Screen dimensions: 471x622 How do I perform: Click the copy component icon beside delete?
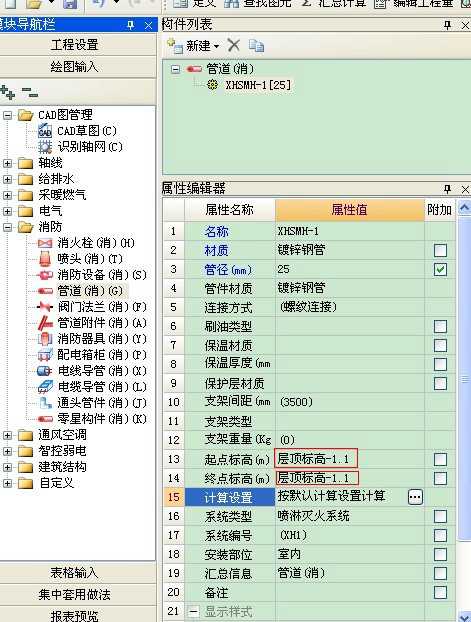tap(256, 46)
